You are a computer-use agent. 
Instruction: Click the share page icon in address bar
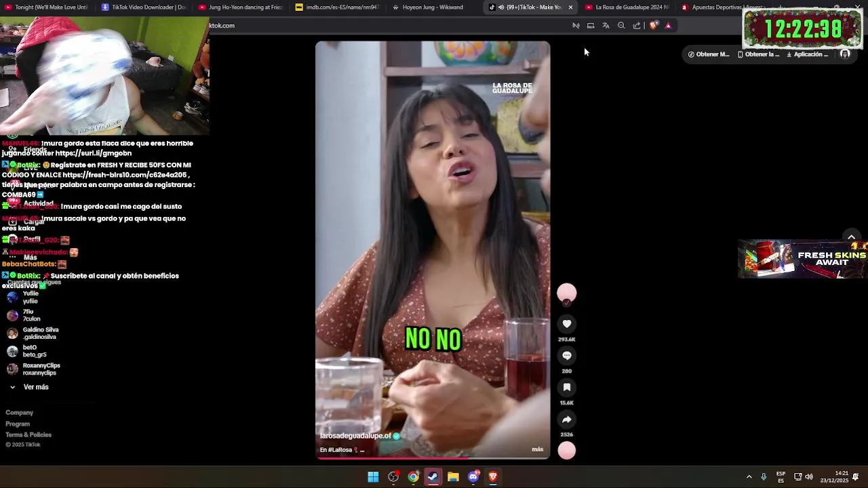[x=637, y=26]
